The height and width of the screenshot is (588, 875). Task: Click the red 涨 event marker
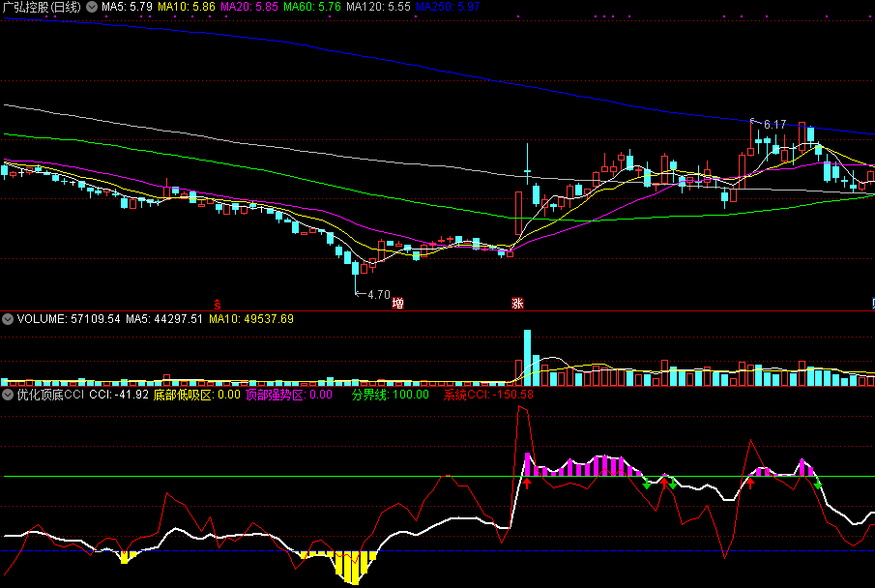click(518, 304)
